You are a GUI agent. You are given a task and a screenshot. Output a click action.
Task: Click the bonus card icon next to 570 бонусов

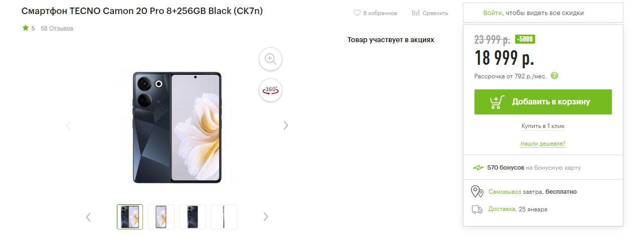point(478,168)
